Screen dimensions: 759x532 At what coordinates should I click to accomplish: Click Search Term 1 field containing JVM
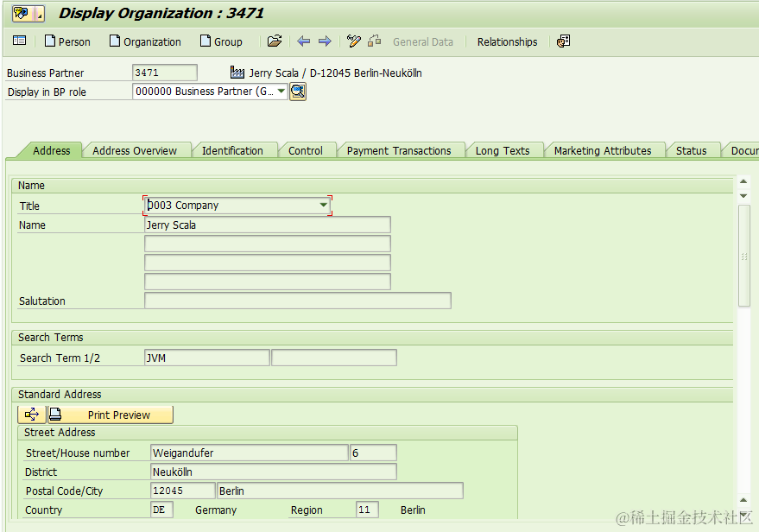point(207,358)
